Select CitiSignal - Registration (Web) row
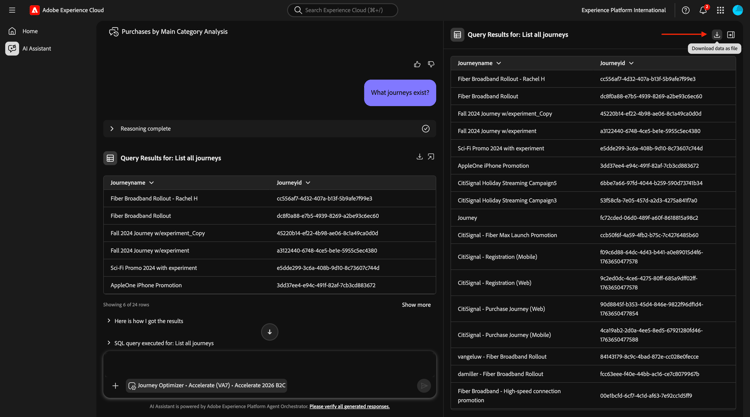Viewport: 750px width, 417px height. (593, 283)
